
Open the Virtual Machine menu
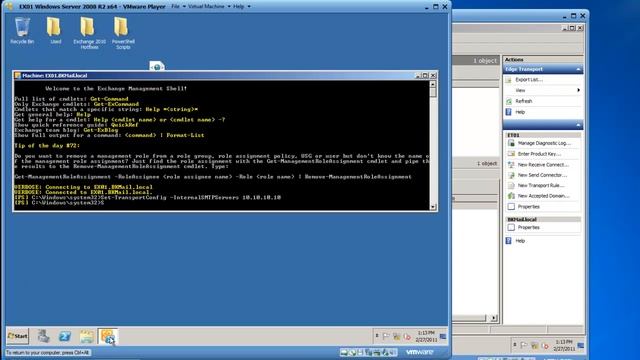[209, 7]
